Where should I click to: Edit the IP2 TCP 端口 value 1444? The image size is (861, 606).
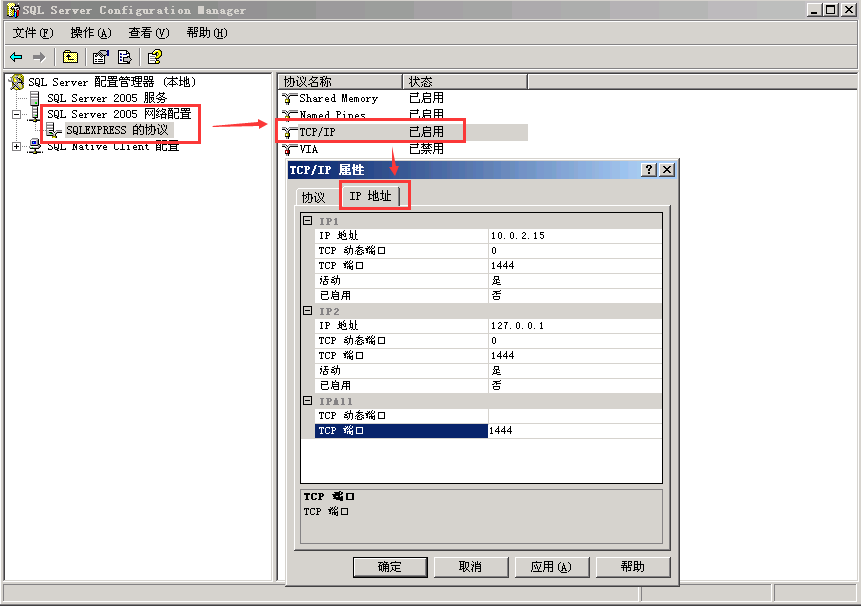point(575,355)
